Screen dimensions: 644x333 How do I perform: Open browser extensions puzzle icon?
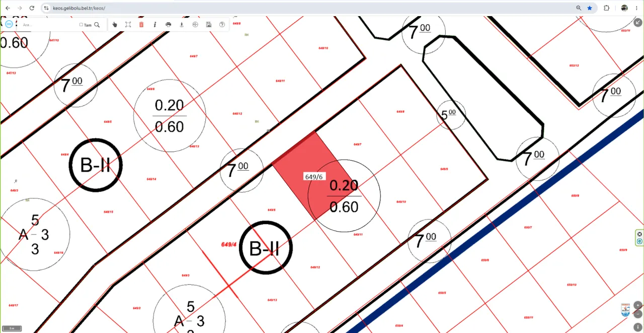[x=607, y=8]
